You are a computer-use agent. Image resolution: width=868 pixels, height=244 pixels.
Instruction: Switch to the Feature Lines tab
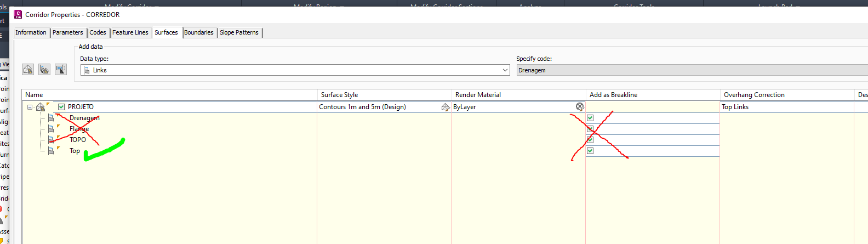click(x=130, y=32)
